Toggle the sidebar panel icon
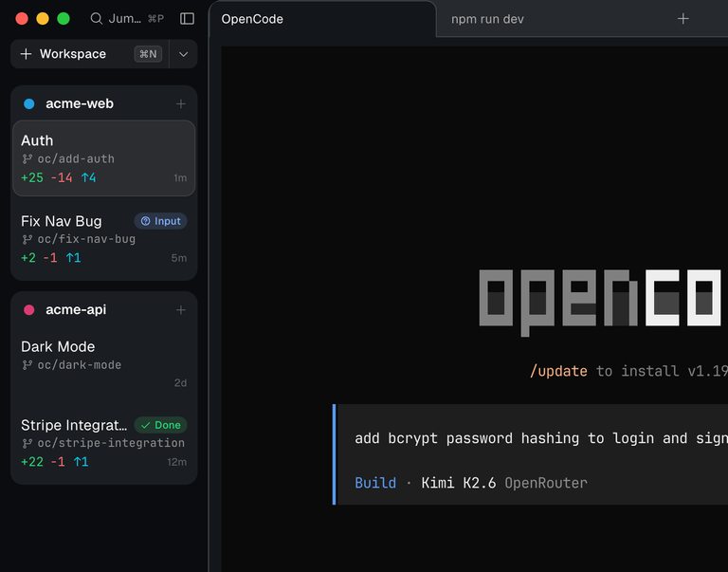Screen dimensions: 728x572 187,19
